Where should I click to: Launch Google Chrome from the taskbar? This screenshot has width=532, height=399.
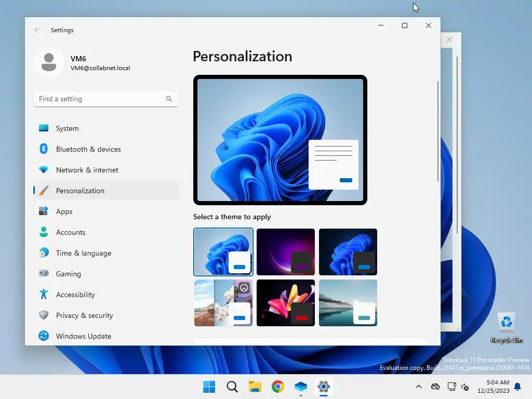click(x=278, y=387)
